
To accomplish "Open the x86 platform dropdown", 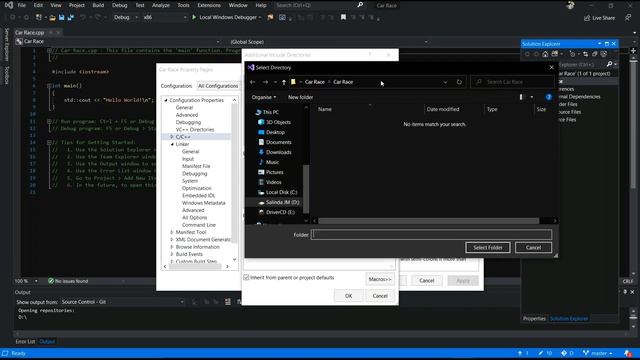I will (164, 18).
